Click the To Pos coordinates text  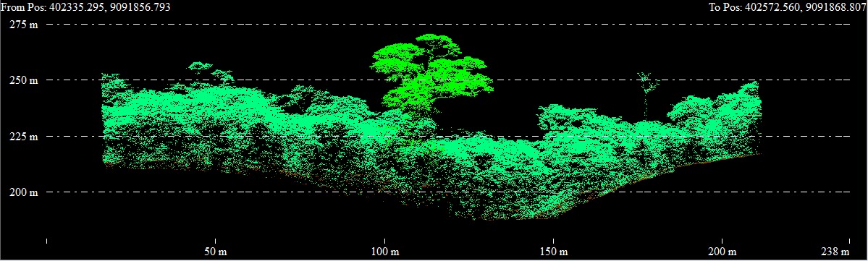pos(788,7)
